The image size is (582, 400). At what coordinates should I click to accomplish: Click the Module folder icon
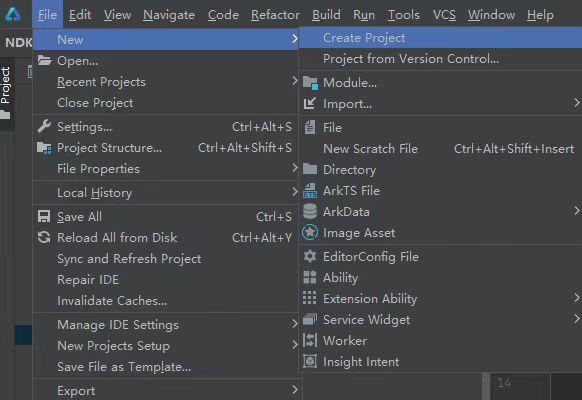(310, 83)
